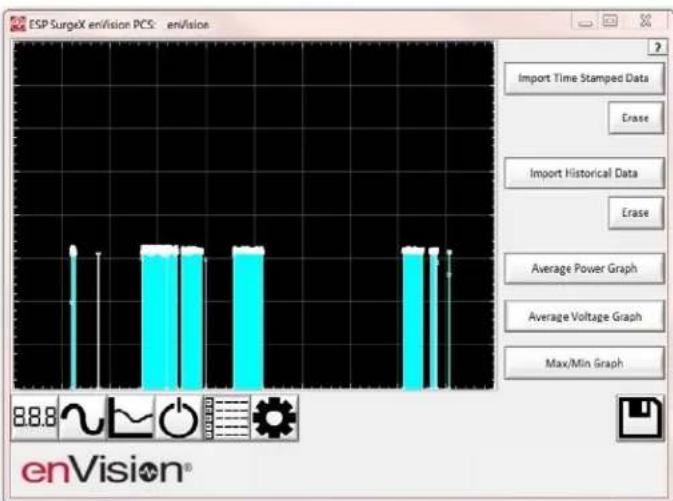
Task: Click Erase below Import Historical Data
Action: 636,213
